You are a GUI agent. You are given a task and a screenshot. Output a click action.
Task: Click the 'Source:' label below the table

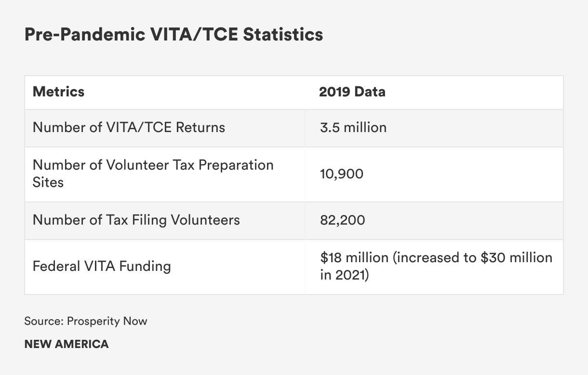43,321
